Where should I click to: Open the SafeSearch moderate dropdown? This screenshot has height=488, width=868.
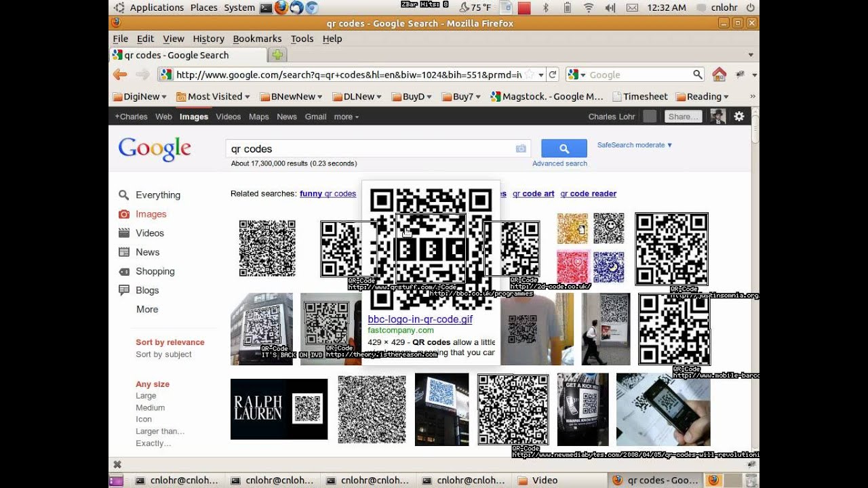pos(635,145)
